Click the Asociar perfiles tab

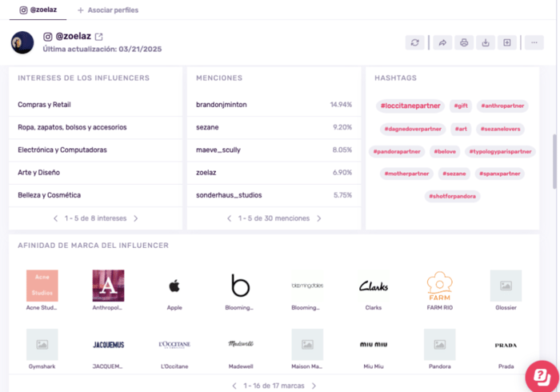coord(107,10)
